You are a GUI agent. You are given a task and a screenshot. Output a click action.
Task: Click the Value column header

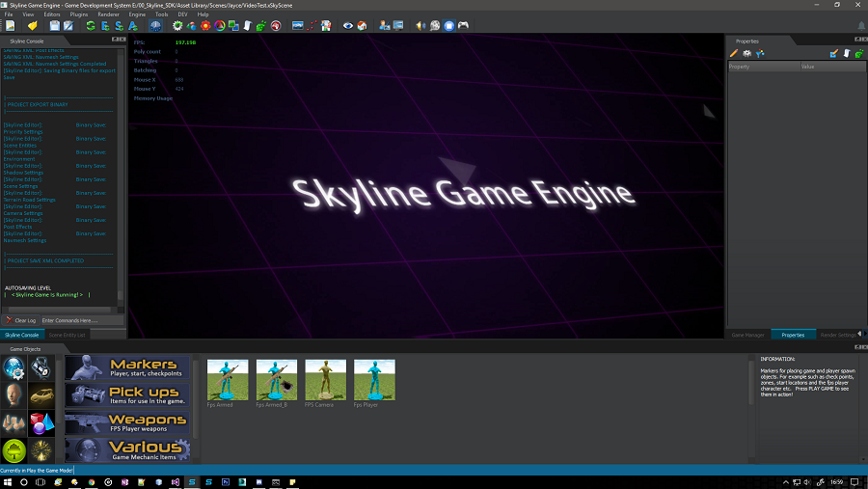[832, 67]
